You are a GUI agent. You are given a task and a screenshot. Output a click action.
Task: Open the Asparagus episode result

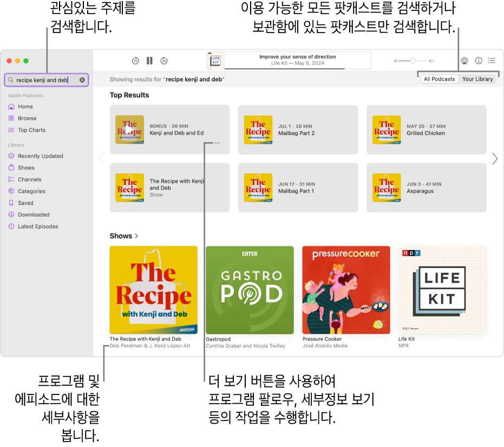(x=426, y=187)
